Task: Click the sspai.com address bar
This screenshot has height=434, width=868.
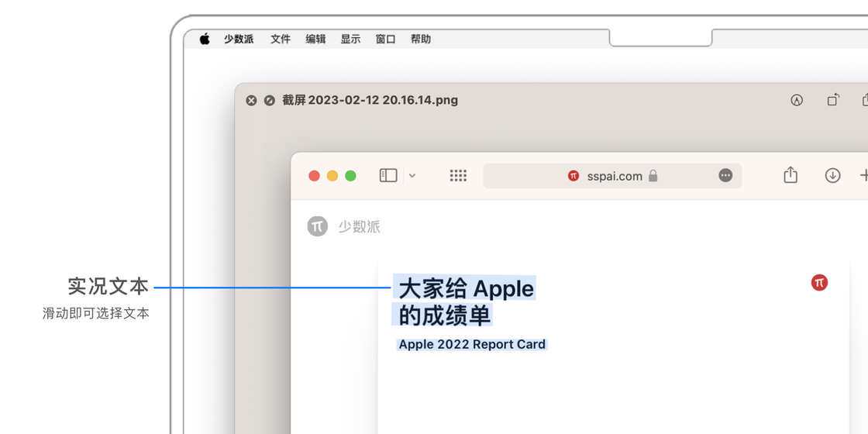Action: point(612,176)
